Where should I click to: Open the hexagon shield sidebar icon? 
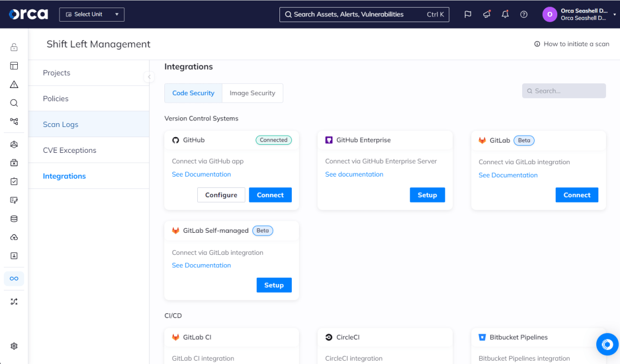point(14,144)
